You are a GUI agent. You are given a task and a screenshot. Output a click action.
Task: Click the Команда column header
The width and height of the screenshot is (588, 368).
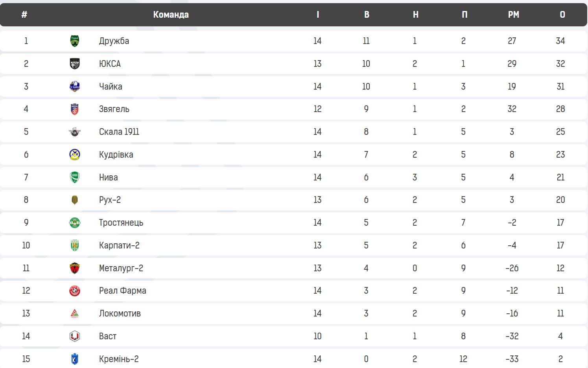pyautogui.click(x=171, y=15)
